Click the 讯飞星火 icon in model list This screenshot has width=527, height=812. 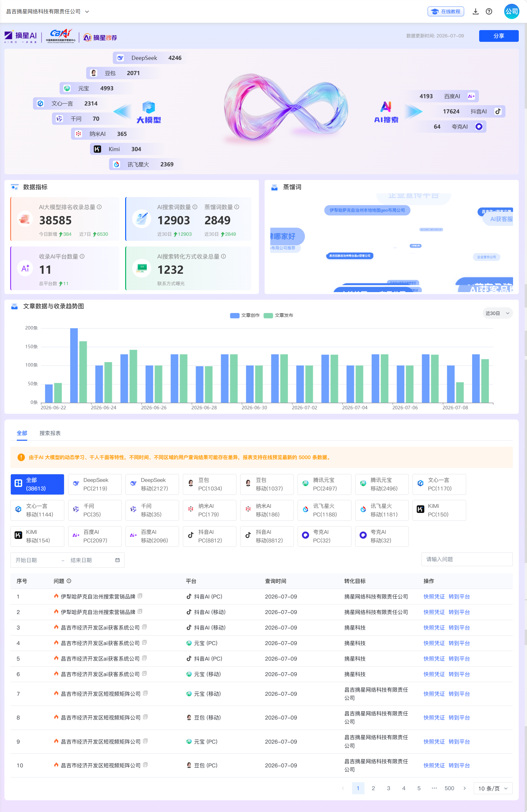(x=116, y=164)
